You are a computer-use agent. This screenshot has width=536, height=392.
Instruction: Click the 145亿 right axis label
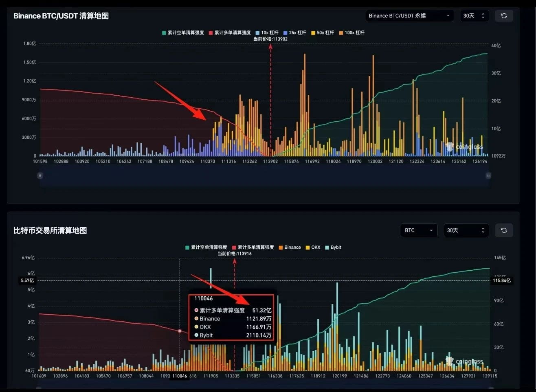[500, 258]
